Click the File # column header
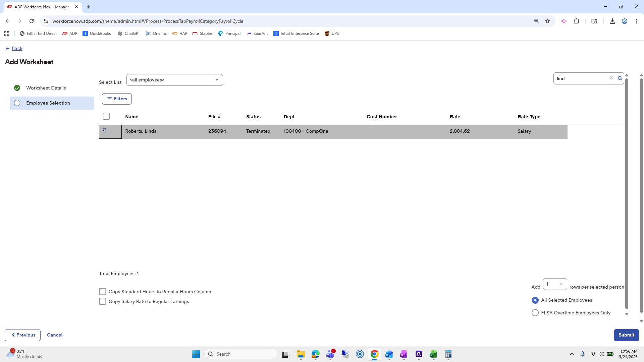This screenshot has height=362, width=644. tap(214, 117)
